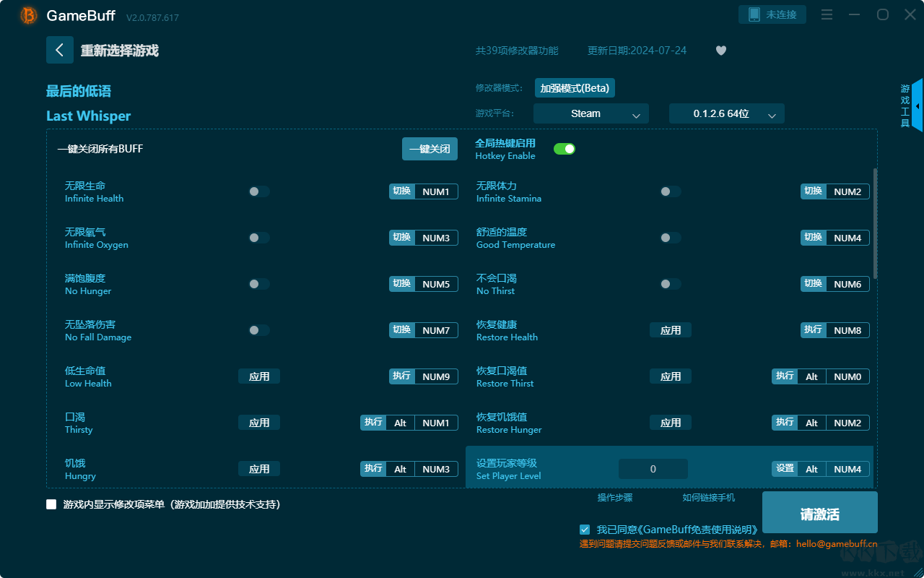
Task: Click the Enhanced Mode (Beta) selector
Action: click(575, 88)
